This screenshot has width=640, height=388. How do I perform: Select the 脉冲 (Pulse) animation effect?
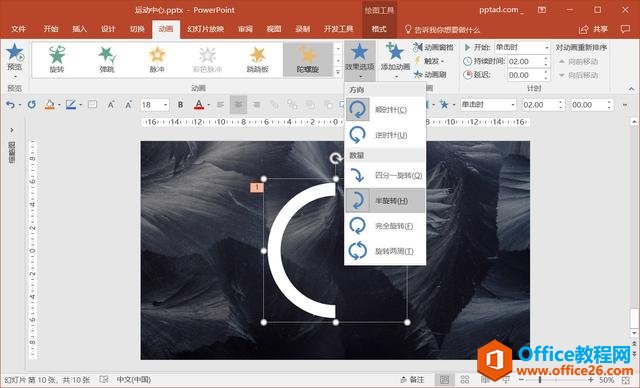click(157, 60)
